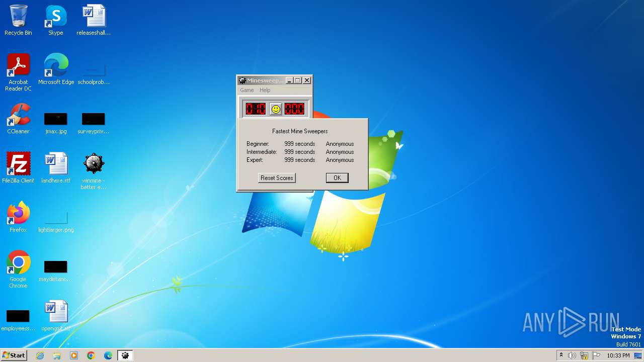The width and height of the screenshot is (644, 362).
Task: Click the Reset Scores button
Action: pos(277,178)
